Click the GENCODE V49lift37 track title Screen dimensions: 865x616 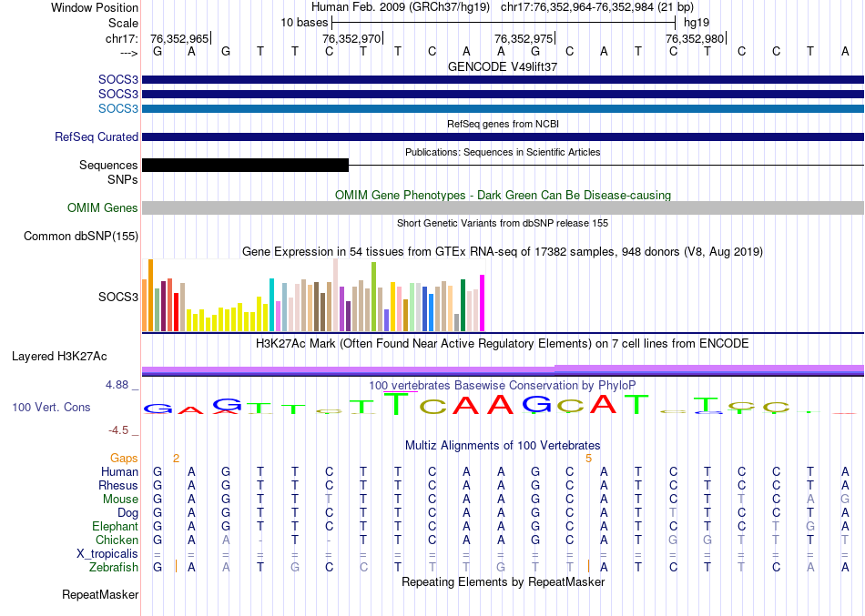click(503, 66)
